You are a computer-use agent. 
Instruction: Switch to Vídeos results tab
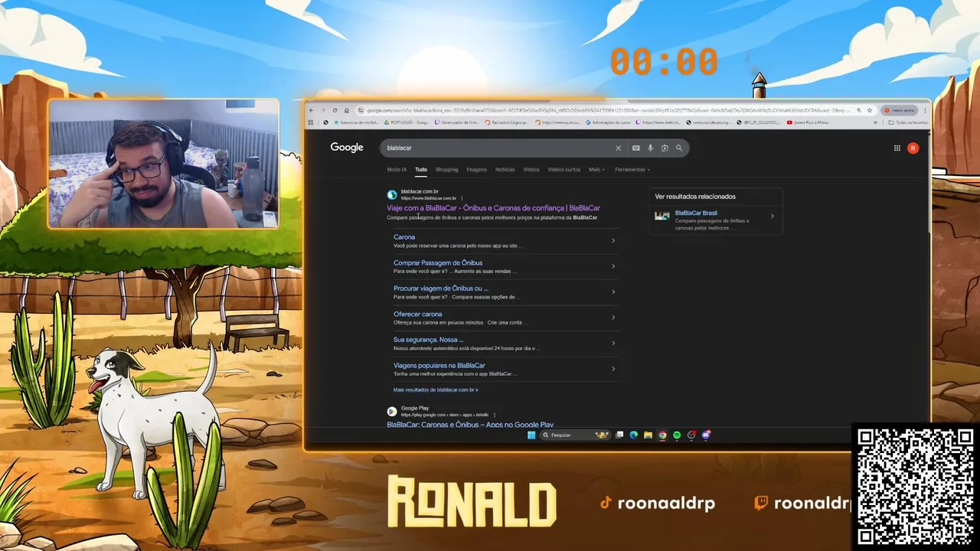click(531, 169)
